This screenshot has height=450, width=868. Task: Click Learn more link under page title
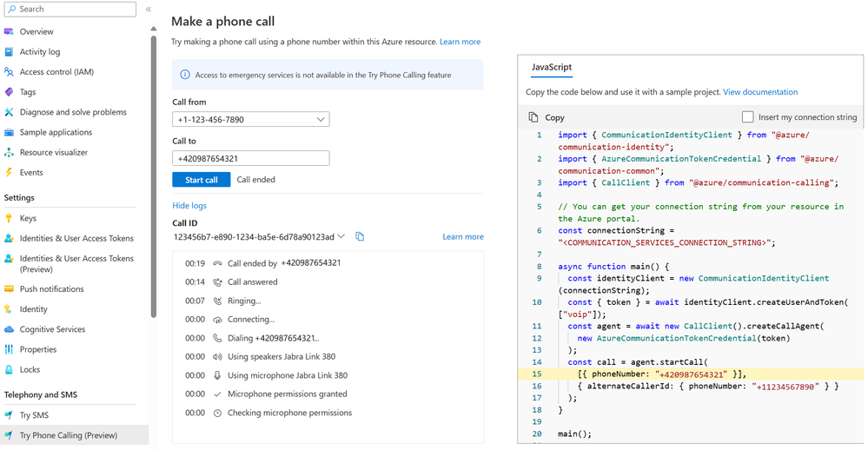(460, 42)
